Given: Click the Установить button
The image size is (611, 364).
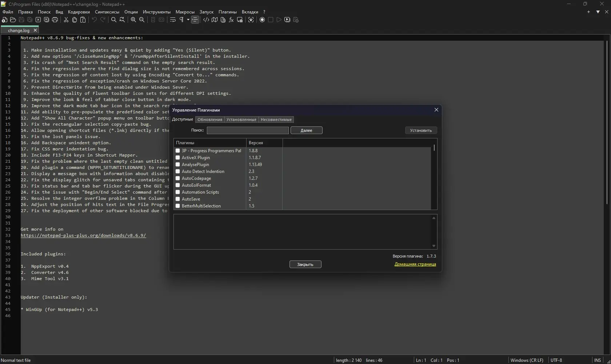Looking at the screenshot, I should (421, 130).
